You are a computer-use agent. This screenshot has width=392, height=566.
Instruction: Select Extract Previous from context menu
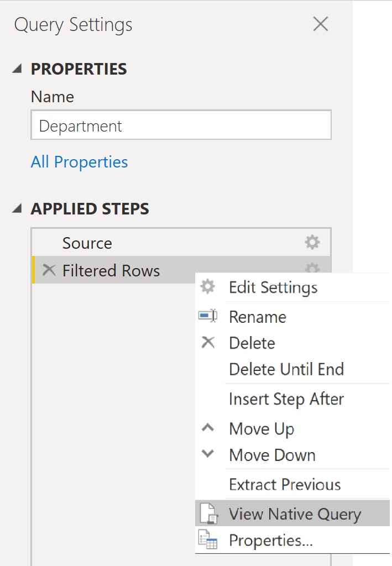[284, 485]
